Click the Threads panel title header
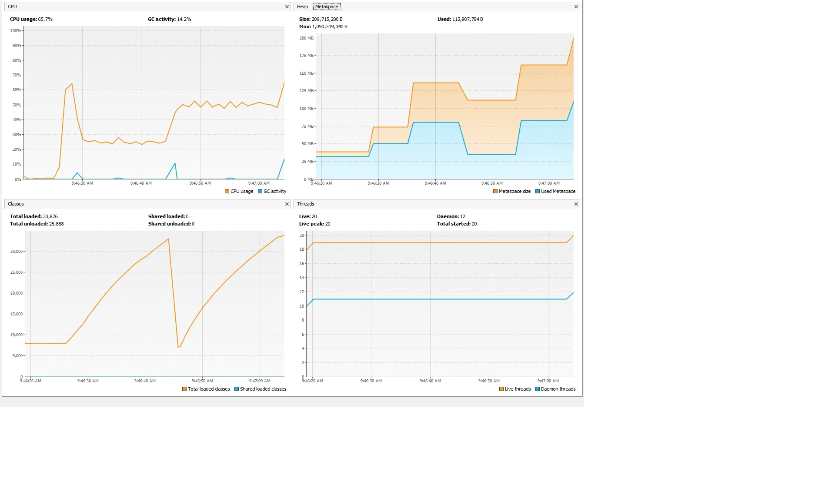Image resolution: width=835 pixels, height=504 pixels. 305,204
